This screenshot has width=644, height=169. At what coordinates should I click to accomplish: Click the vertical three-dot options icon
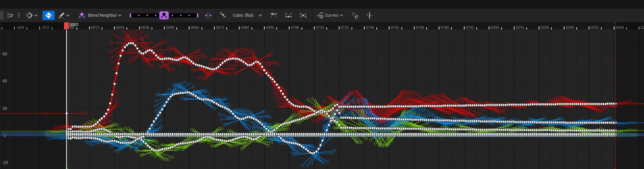[19, 15]
